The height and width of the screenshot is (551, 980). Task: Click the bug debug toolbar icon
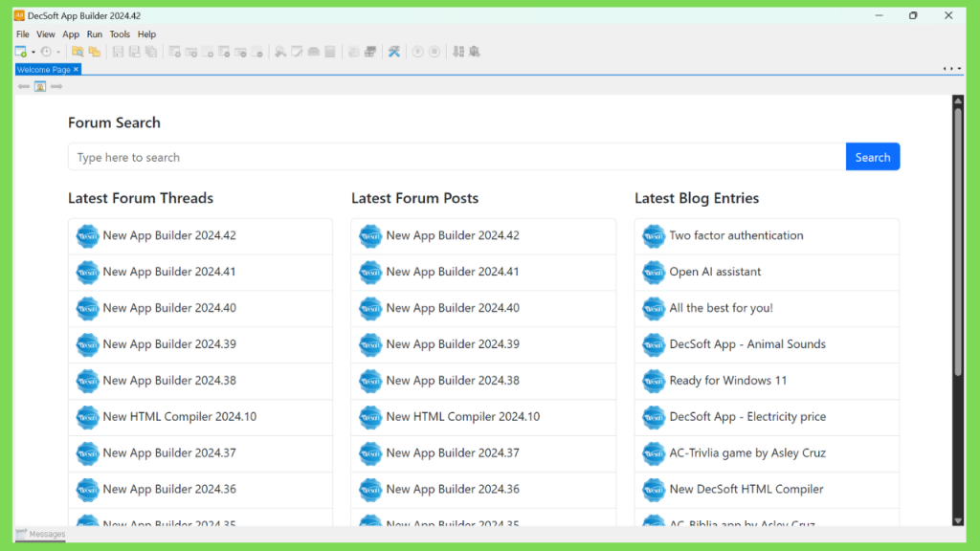tap(475, 52)
